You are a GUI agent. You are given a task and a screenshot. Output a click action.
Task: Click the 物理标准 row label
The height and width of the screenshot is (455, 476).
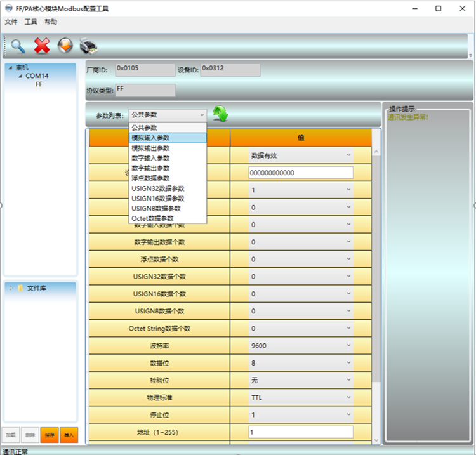(159, 398)
